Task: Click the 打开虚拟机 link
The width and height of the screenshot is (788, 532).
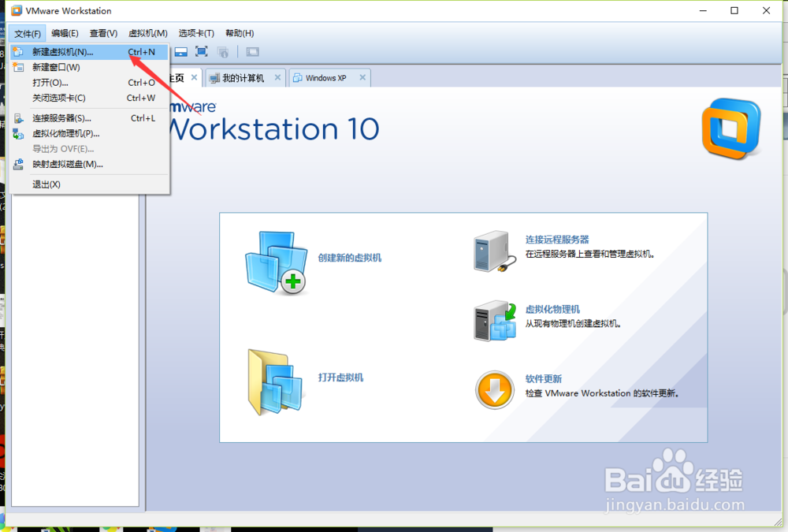Action: [x=340, y=378]
